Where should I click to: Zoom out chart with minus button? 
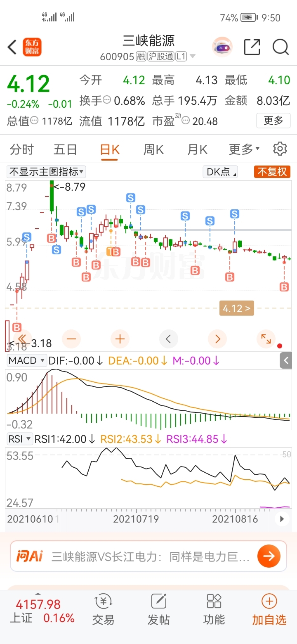pyautogui.click(x=71, y=339)
